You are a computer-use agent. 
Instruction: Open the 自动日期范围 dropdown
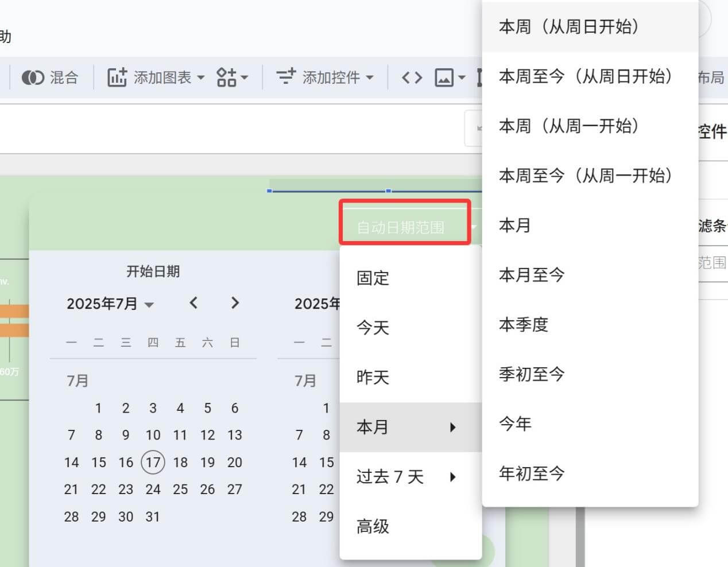[405, 228]
